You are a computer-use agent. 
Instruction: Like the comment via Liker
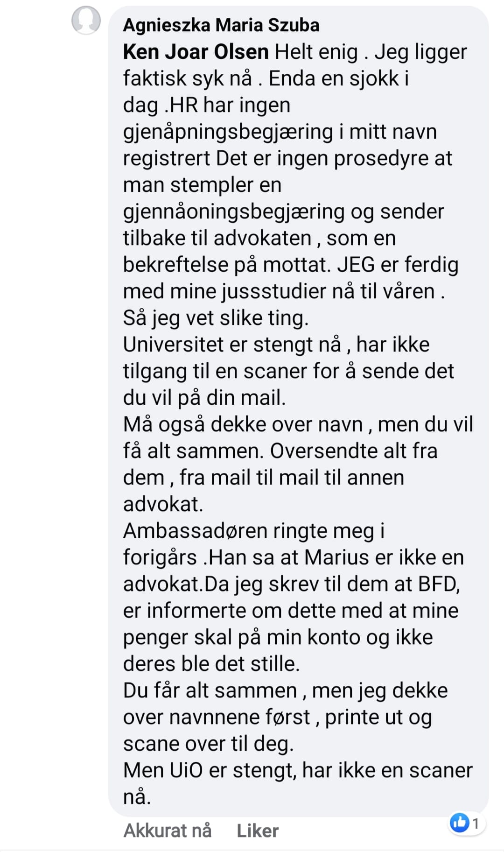pyautogui.click(x=258, y=831)
